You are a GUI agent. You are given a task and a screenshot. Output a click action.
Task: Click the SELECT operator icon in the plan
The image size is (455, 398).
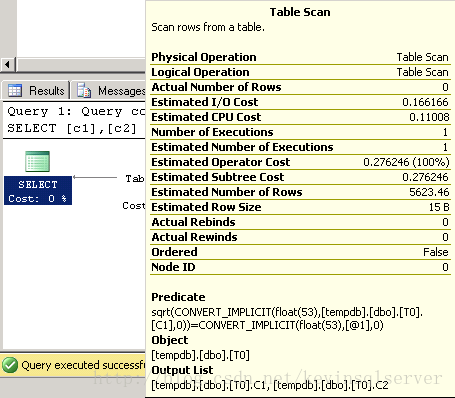coord(38,161)
